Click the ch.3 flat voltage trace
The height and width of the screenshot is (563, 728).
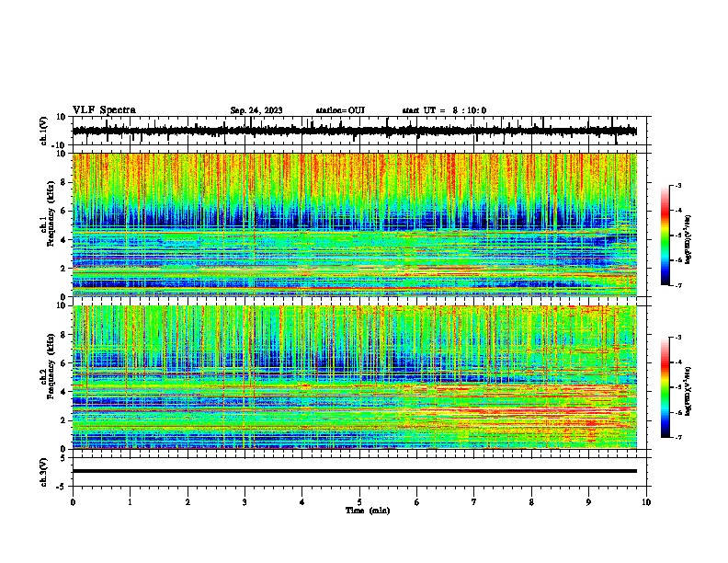pyautogui.click(x=355, y=471)
